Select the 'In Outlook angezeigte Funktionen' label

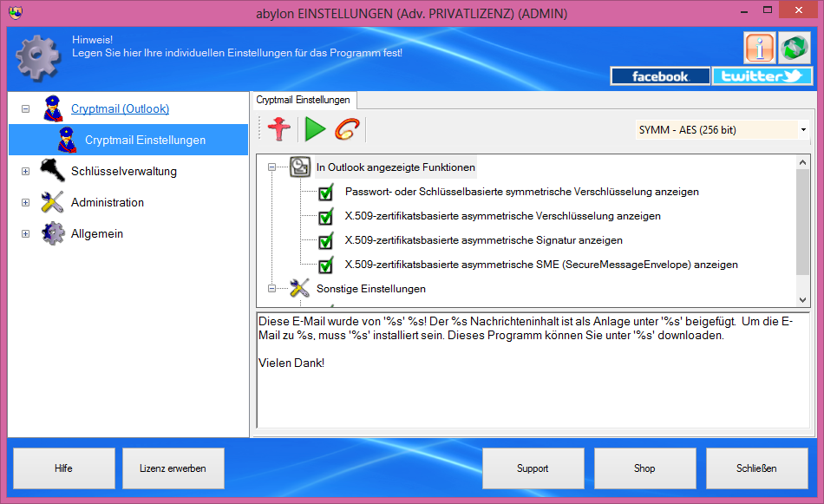396,167
